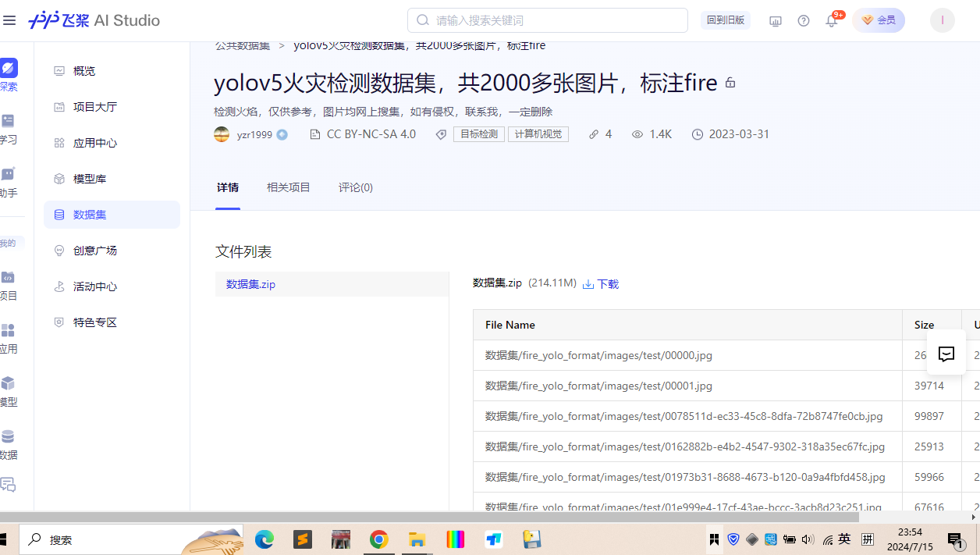Click the lock icon beside dataset title
This screenshot has width=980, height=555.
point(730,83)
